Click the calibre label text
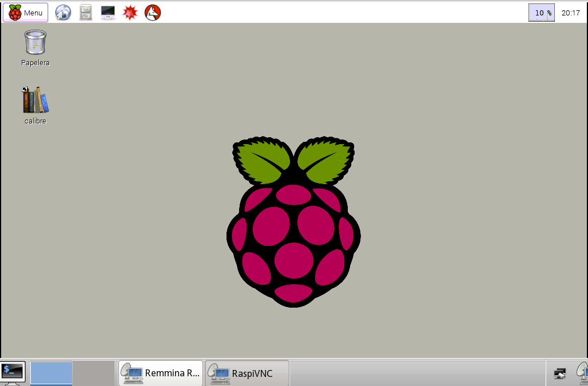588x386 pixels. (35, 121)
